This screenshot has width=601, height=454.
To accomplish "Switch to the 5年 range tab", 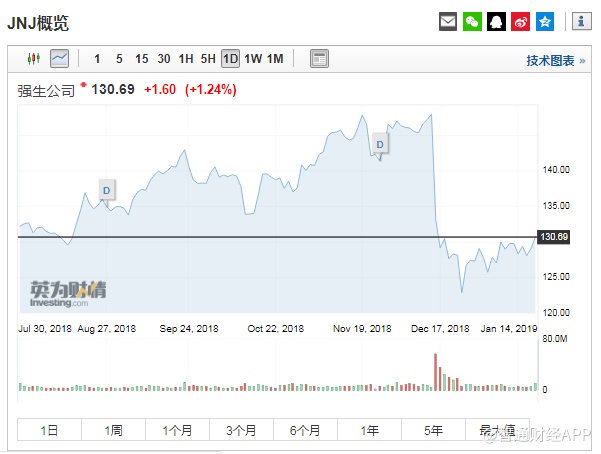I will point(433,430).
